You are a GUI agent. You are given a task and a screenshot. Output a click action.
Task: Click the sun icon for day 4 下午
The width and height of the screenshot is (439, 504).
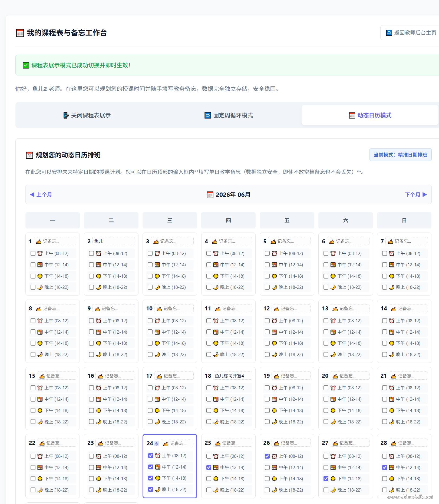(x=216, y=276)
